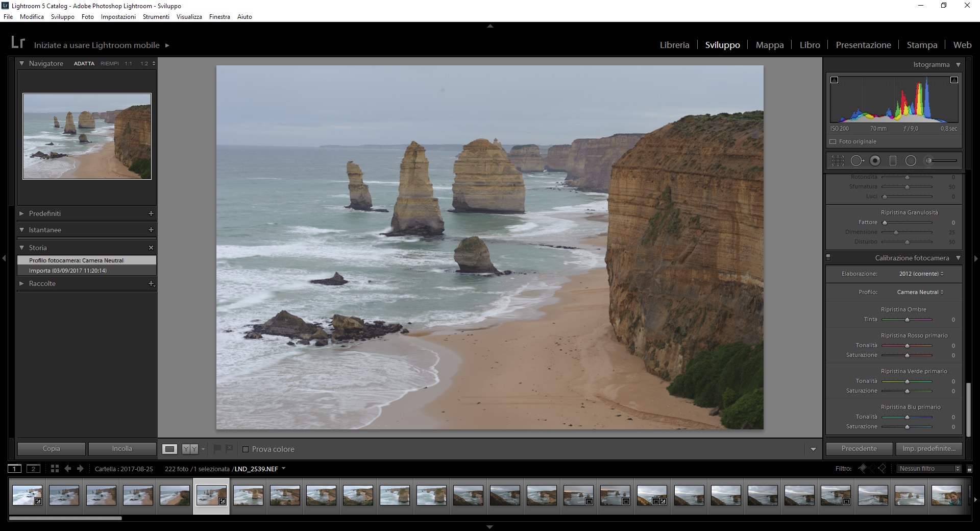Expand the Predefiniti panel
This screenshot has height=531, width=980.
pos(45,213)
